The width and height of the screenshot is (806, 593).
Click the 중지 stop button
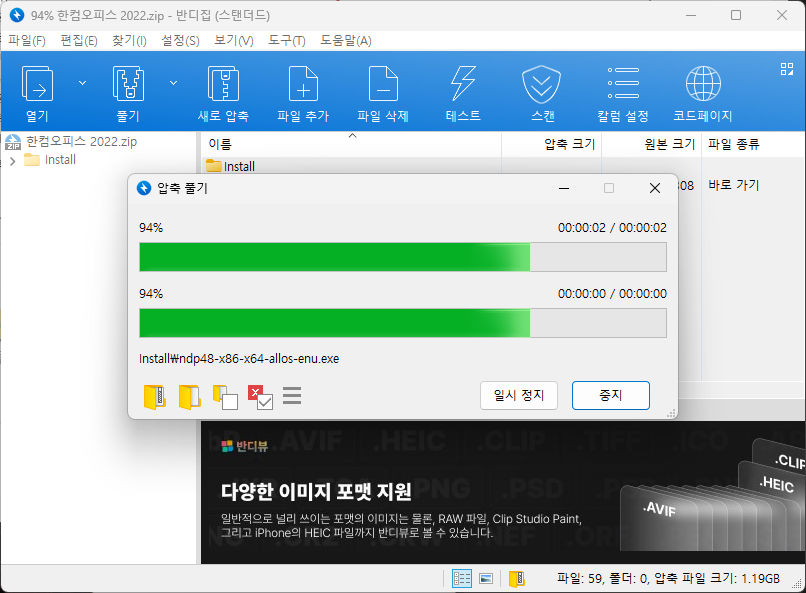(611, 395)
